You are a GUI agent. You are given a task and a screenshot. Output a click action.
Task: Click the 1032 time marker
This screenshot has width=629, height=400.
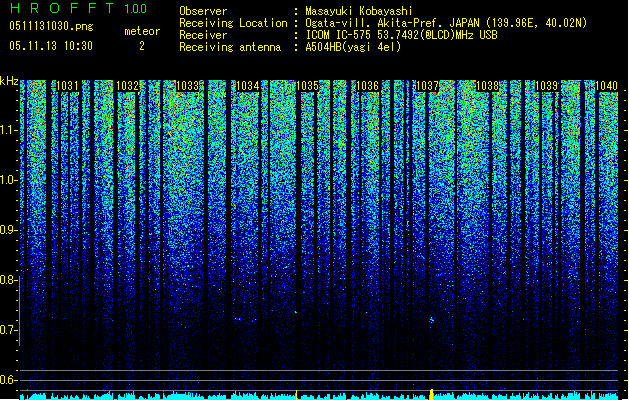(127, 86)
